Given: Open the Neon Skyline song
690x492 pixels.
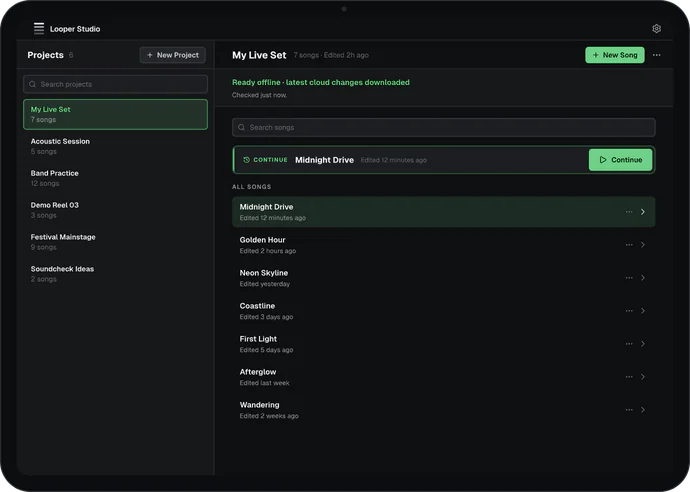Looking at the screenshot, I should (x=444, y=278).
